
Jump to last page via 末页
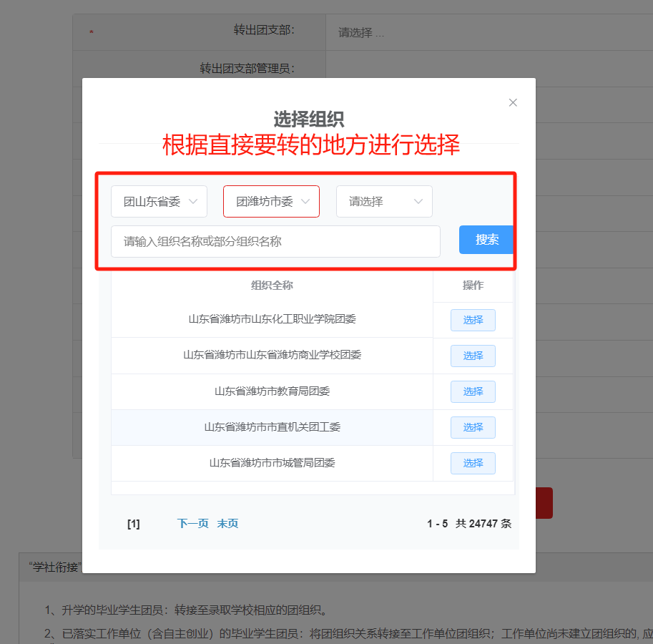227,524
